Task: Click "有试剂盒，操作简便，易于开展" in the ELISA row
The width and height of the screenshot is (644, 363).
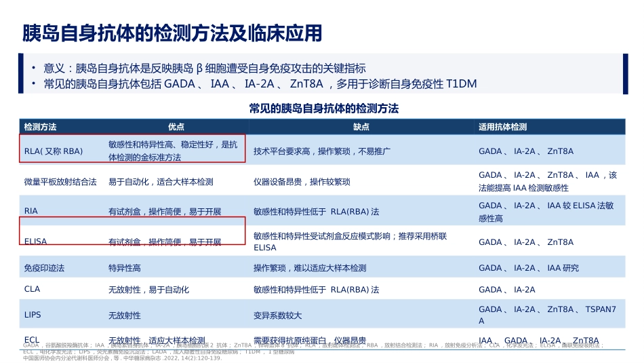Action: coord(165,242)
